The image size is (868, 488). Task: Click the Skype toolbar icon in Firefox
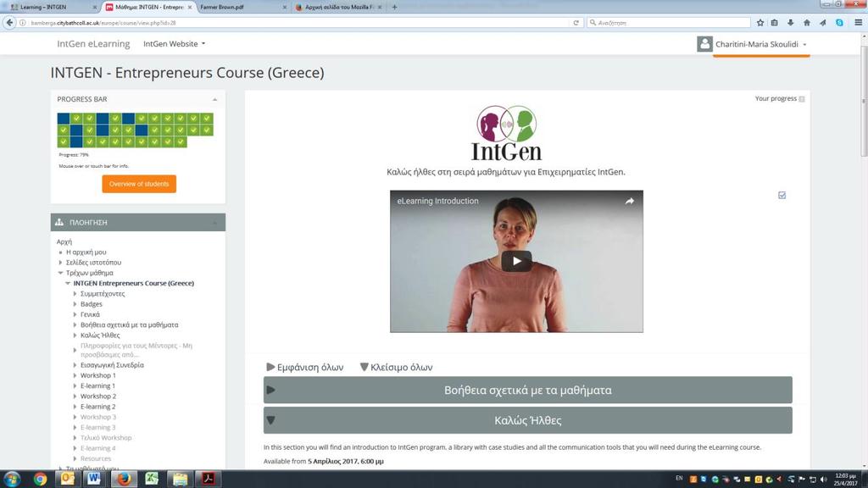[x=839, y=23]
